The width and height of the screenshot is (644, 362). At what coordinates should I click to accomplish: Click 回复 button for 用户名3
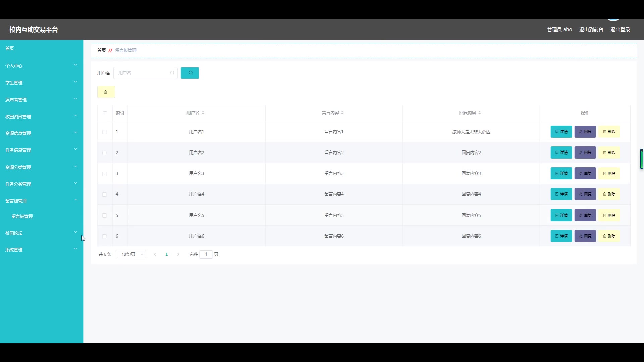(585, 174)
